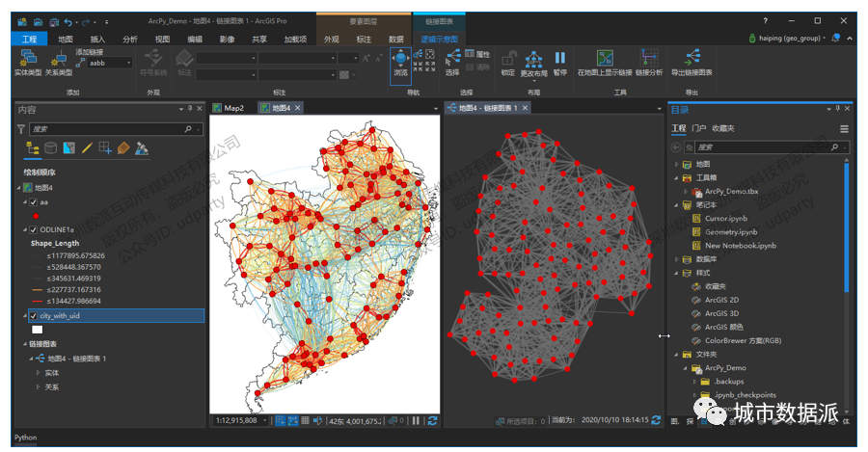868x452 pixels.
Task: Click the back arrow in 目录 pane
Action: (x=675, y=147)
